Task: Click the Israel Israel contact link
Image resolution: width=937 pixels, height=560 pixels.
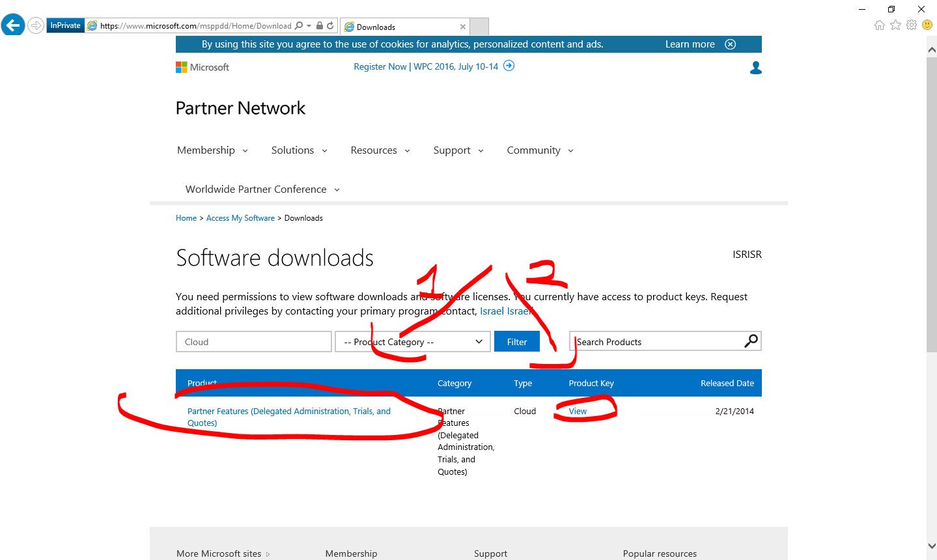Action: coord(506,311)
